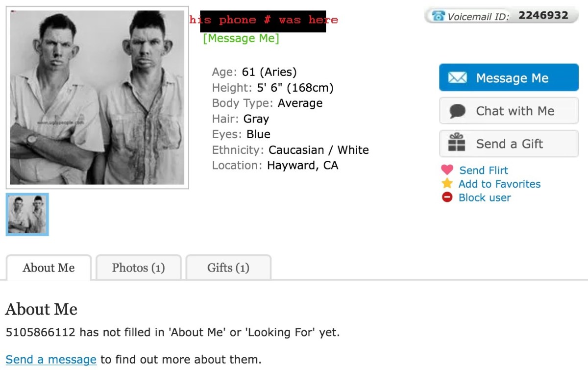Click the gift box icon

point(457,143)
